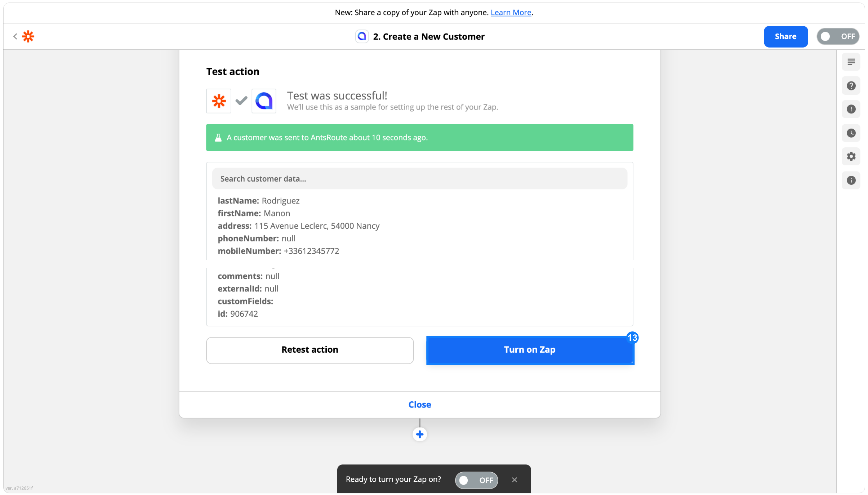Open the Zap history clock icon
868x495 pixels.
851,133
